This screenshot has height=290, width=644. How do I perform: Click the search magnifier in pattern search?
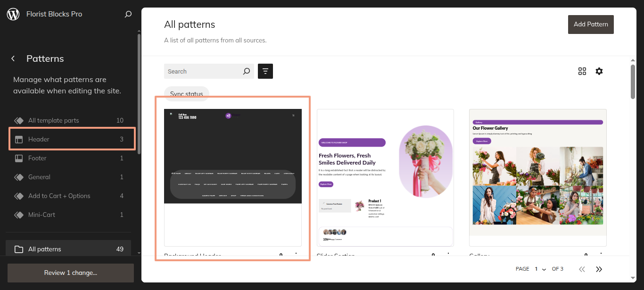(246, 71)
